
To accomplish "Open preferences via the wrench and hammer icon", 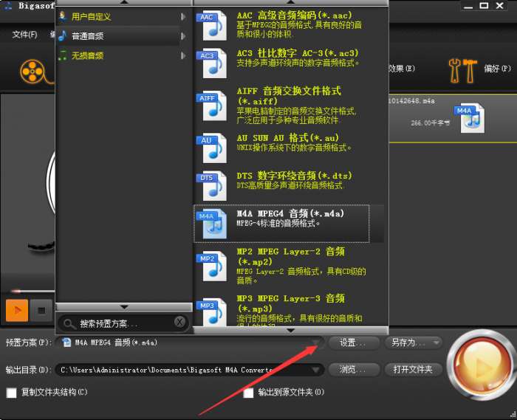I will (462, 70).
